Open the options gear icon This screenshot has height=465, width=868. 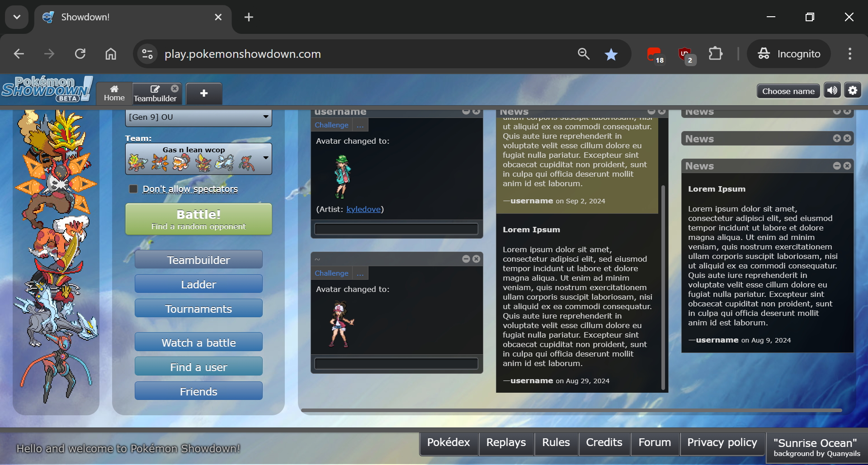853,90
